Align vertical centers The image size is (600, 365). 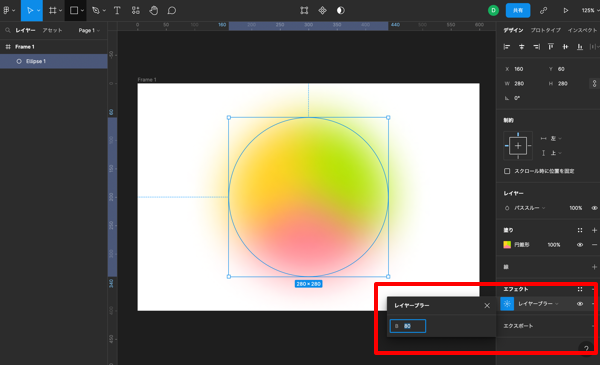pyautogui.click(x=566, y=47)
